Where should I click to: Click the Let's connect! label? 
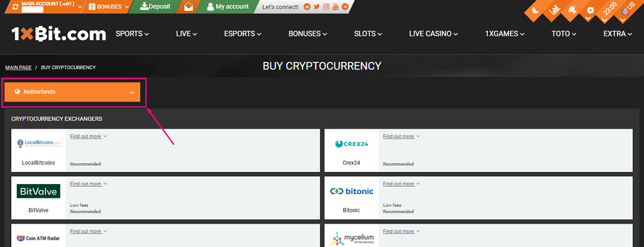(280, 7)
